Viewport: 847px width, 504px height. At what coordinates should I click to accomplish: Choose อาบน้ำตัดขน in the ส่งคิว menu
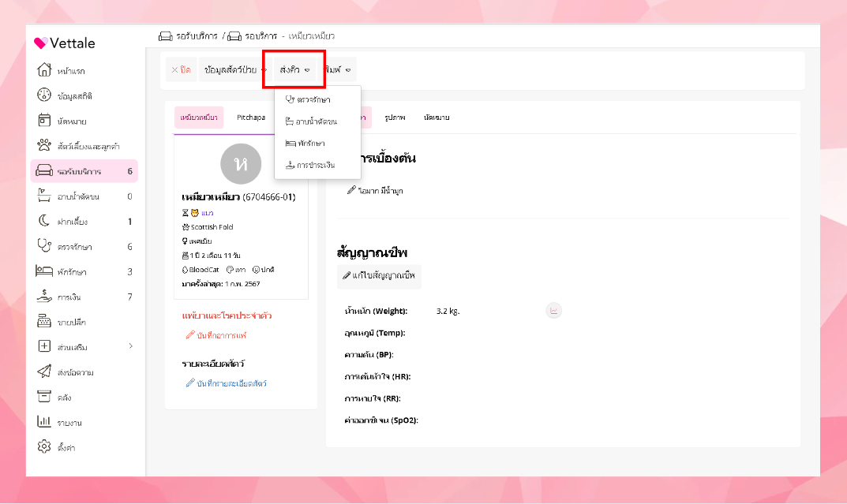coord(317,121)
